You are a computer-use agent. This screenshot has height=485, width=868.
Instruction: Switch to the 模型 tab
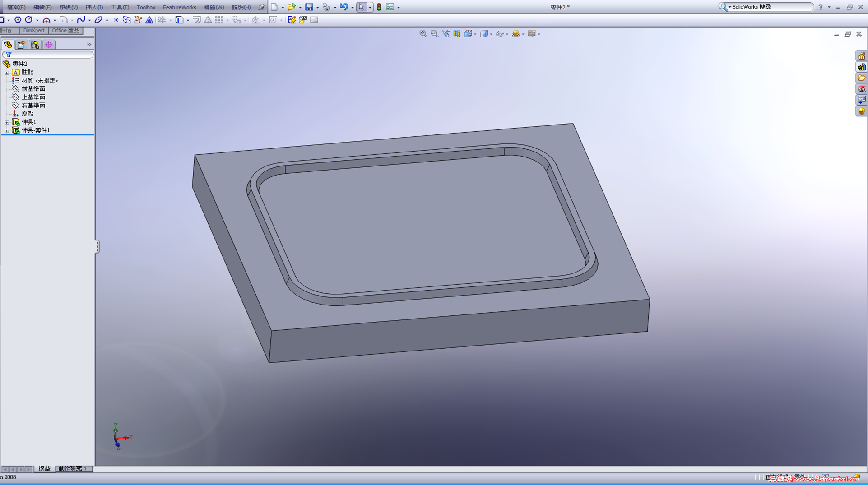(x=44, y=468)
